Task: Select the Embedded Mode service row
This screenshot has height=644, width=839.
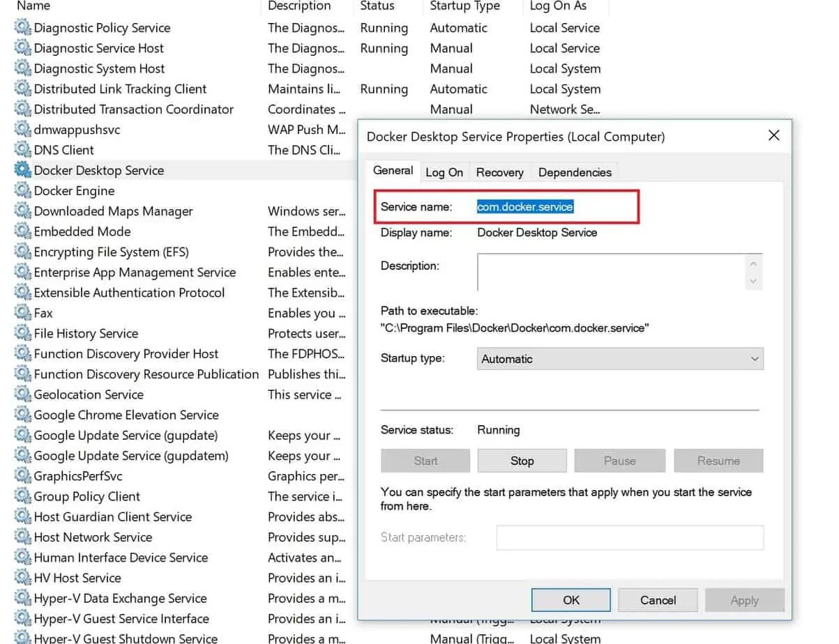Action: pos(80,231)
